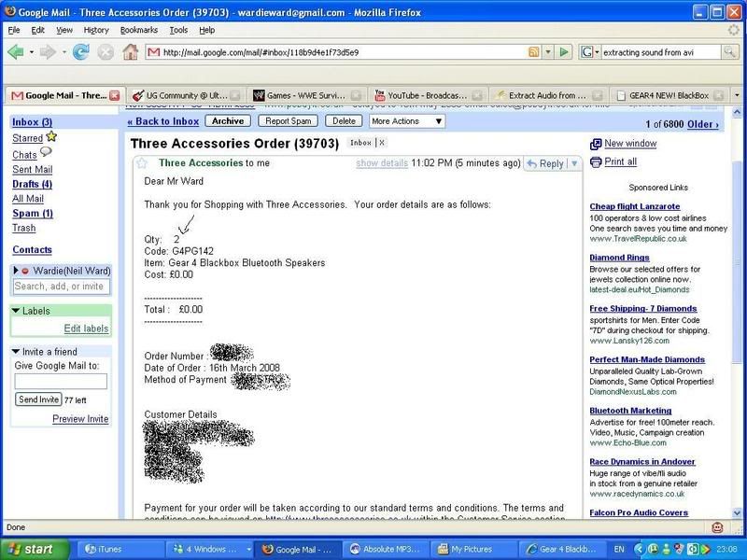Click the Archive button
Viewport: 747px width, 560px height.
(228, 121)
